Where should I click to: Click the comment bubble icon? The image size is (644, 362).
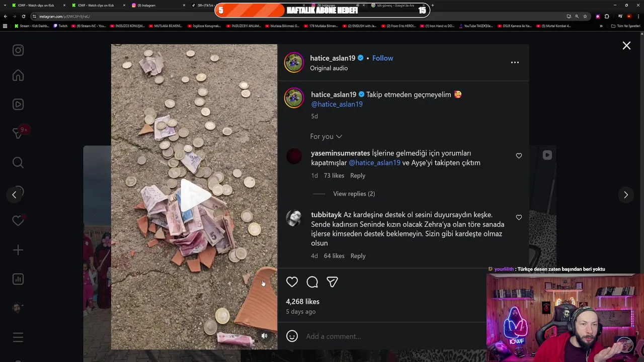pos(312,282)
